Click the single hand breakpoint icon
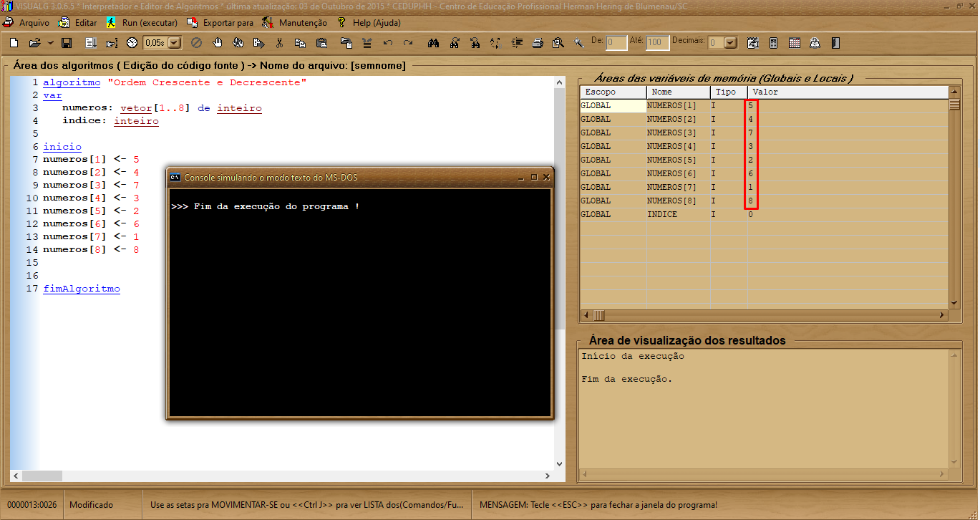This screenshot has height=520, width=980. [x=218, y=43]
